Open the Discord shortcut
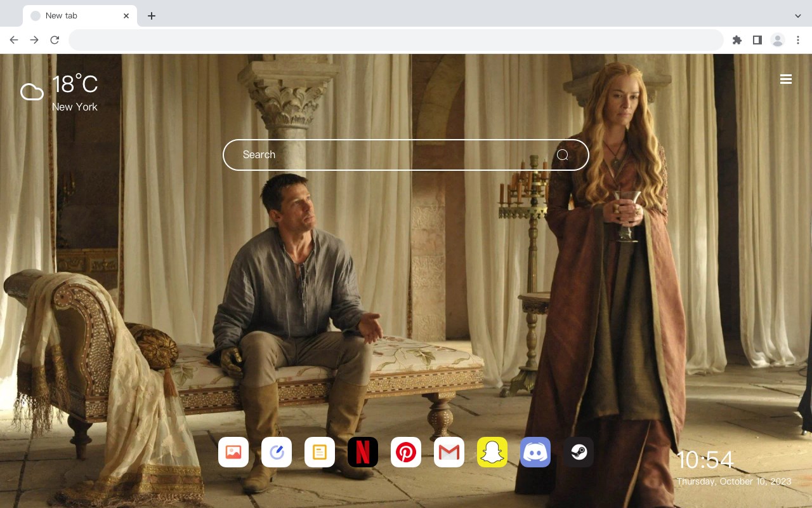Image resolution: width=812 pixels, height=508 pixels. pos(535,452)
